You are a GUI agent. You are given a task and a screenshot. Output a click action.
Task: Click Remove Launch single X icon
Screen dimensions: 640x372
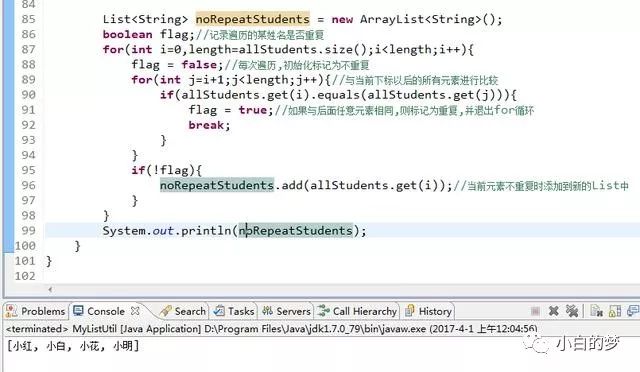pyautogui.click(x=553, y=311)
